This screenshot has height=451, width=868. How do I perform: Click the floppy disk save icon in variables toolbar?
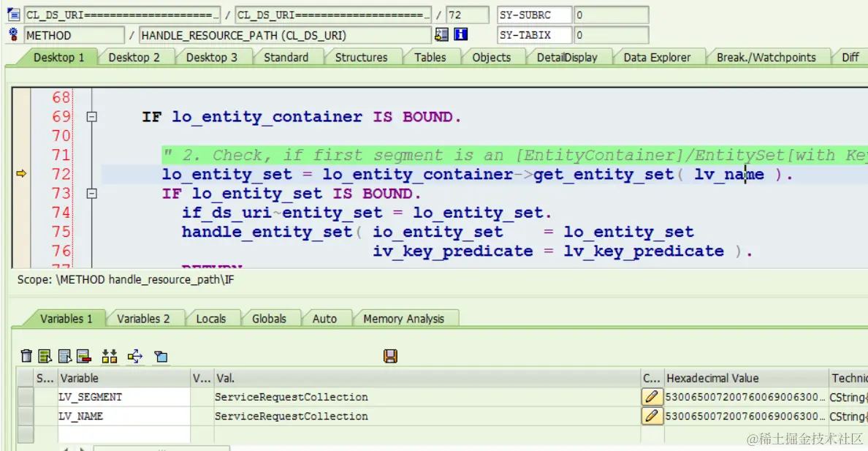click(x=390, y=356)
